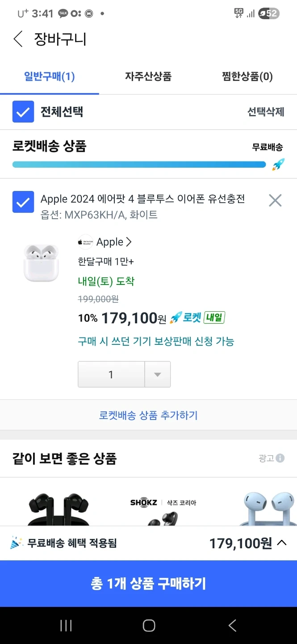
Task: Tap the rocket icon on the shipping progress bar
Action: coord(278,165)
